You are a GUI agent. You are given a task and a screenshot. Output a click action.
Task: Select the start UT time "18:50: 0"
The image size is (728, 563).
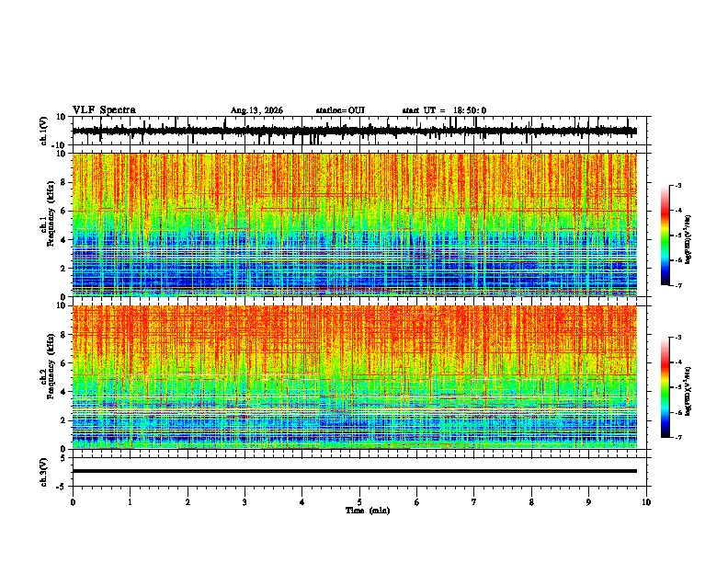click(x=470, y=110)
